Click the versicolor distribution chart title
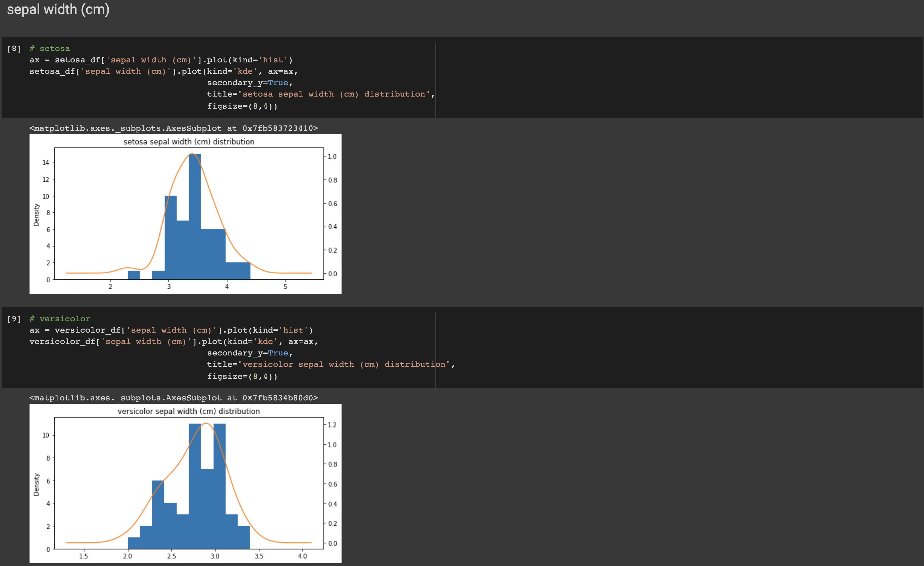924x566 pixels. pos(189,411)
